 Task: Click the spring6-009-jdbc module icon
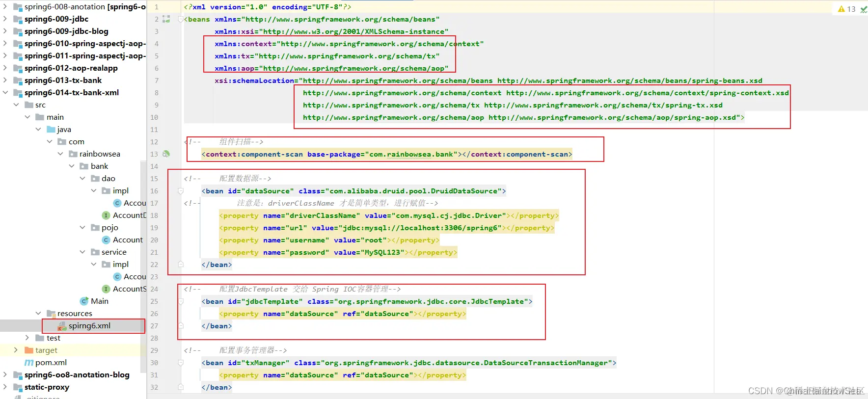[x=18, y=19]
